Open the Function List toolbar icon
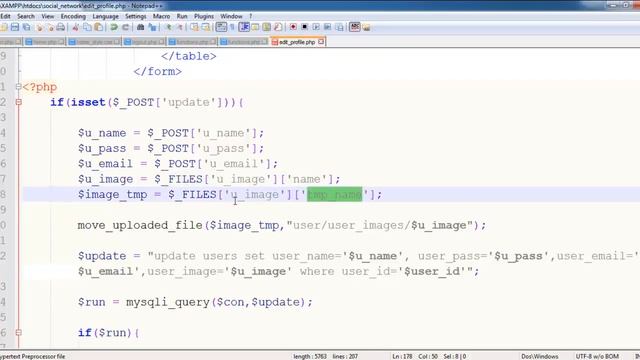 (x=278, y=27)
